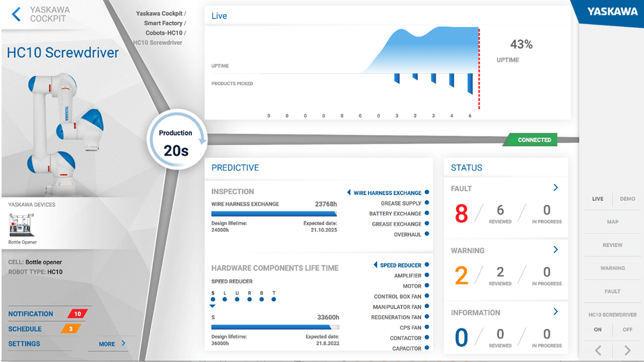Click the YASKAWA logo
Image resolution: width=644 pixels, height=362 pixels.
[612, 12]
